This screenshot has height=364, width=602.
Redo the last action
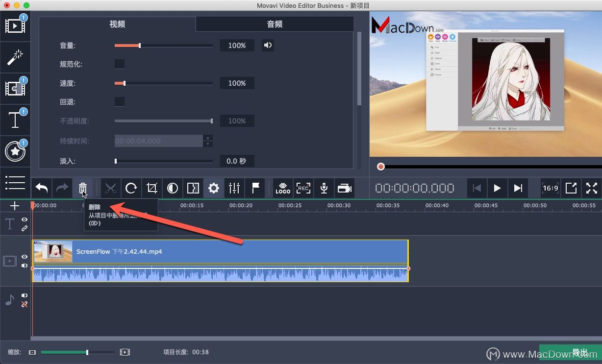pyautogui.click(x=62, y=188)
